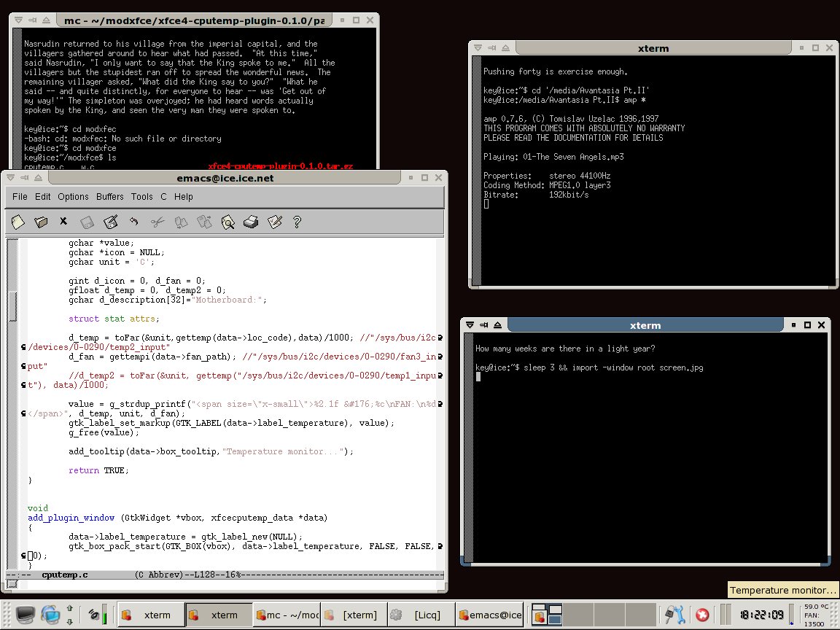Switch to the mc taskbar button
840x630 pixels.
coord(287,615)
